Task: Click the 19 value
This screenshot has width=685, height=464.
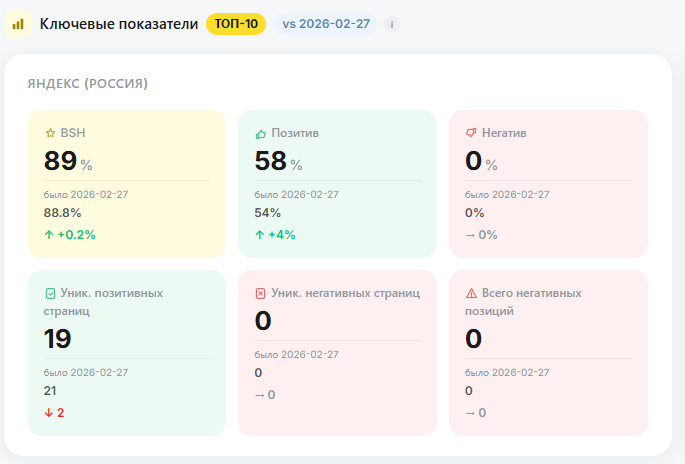Action: coord(57,339)
